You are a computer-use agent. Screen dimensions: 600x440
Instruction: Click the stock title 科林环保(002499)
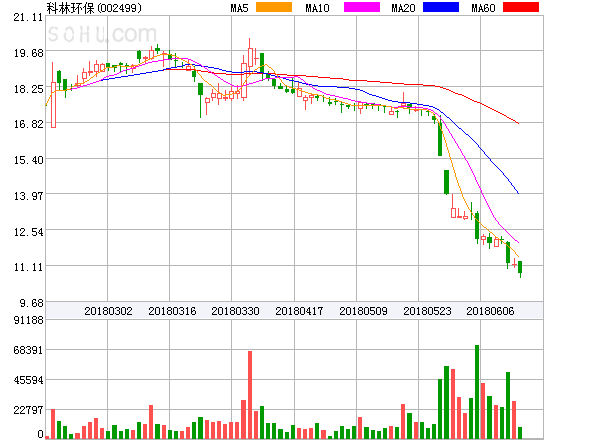[94, 8]
